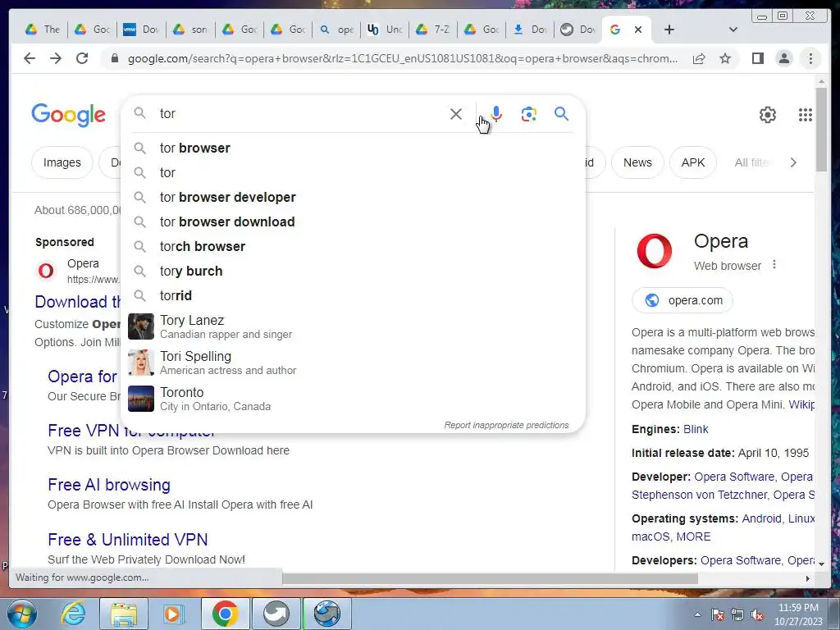Viewport: 840px width, 630px height.
Task: Clear the search box with X
Action: [x=456, y=113]
